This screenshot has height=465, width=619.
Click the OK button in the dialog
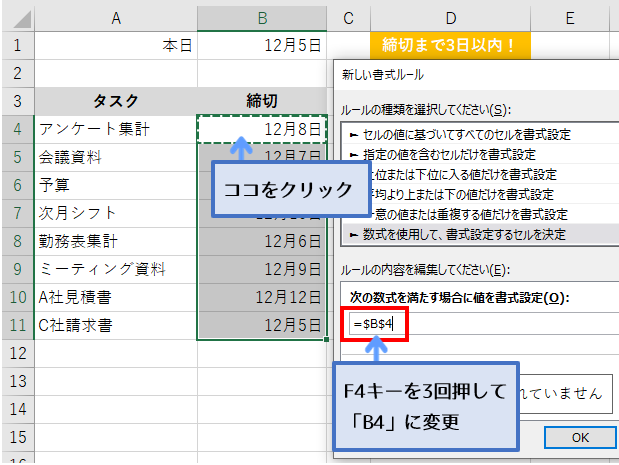(580, 437)
